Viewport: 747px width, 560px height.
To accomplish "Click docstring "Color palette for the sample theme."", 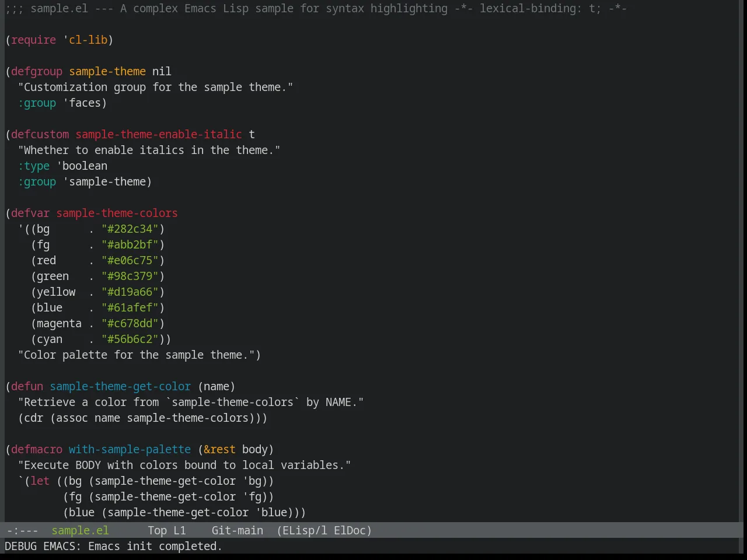I will point(136,355).
